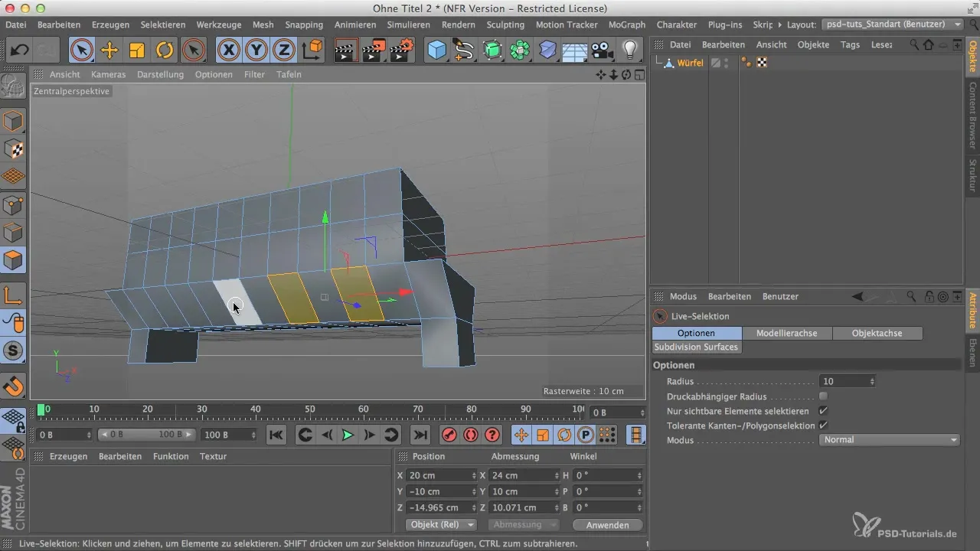Add a cube primitive object
This screenshot has height=551, width=980.
[x=436, y=51]
